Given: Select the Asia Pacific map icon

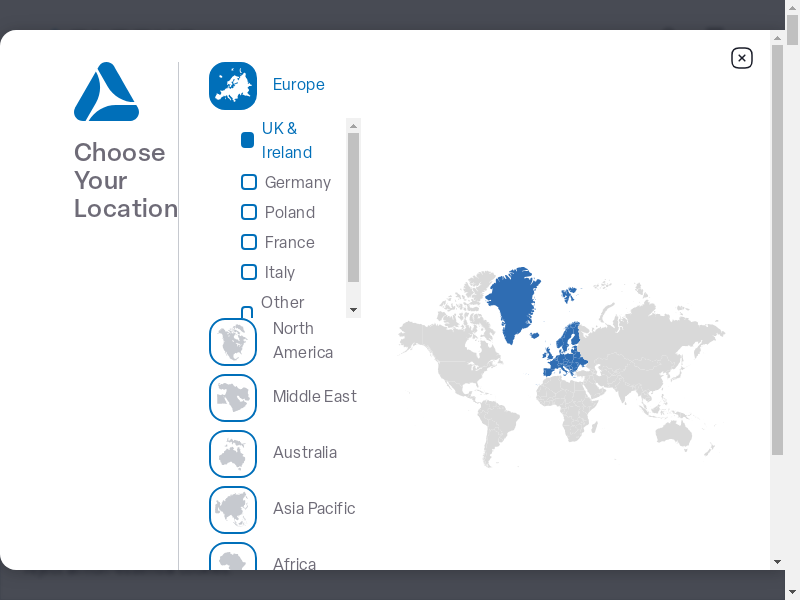Looking at the screenshot, I should [233, 510].
